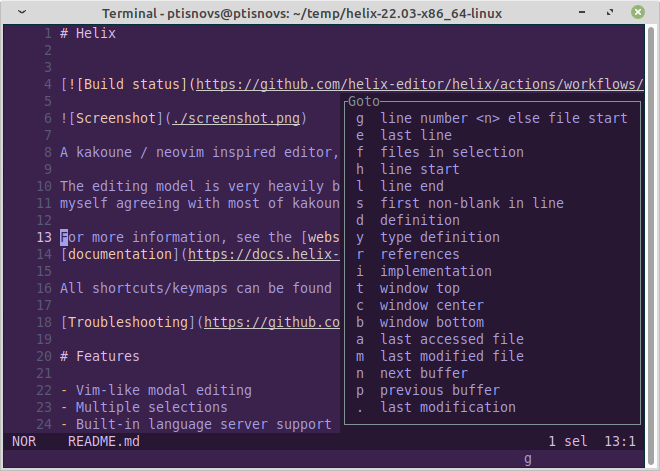Select 'previous buffer' Goto entry
The width and height of the screenshot is (660, 471).
point(428,390)
